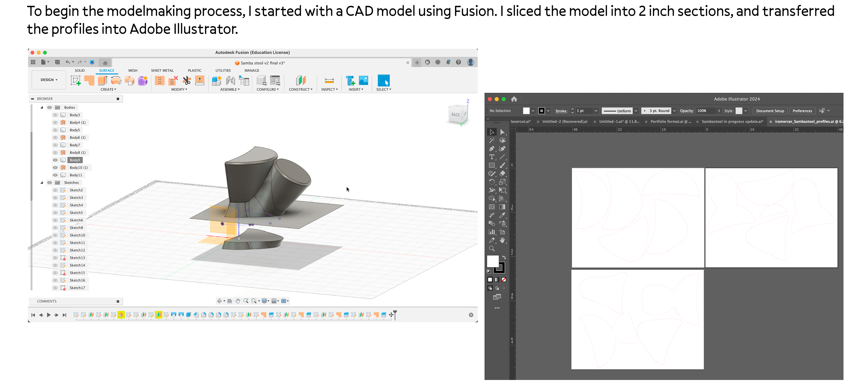Select the Hand tool in Illustrator
Viewport: 868px width, 391px height.
(502, 240)
